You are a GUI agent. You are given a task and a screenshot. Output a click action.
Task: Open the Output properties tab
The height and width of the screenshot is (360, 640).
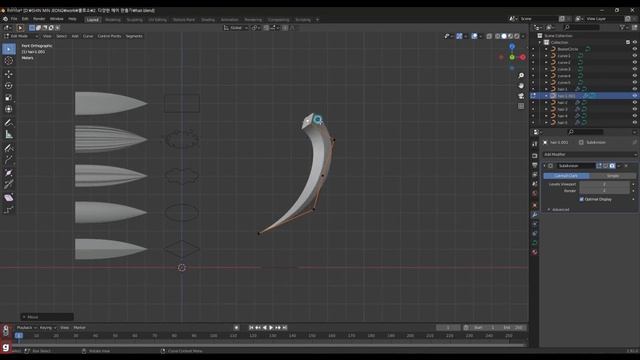click(x=535, y=165)
